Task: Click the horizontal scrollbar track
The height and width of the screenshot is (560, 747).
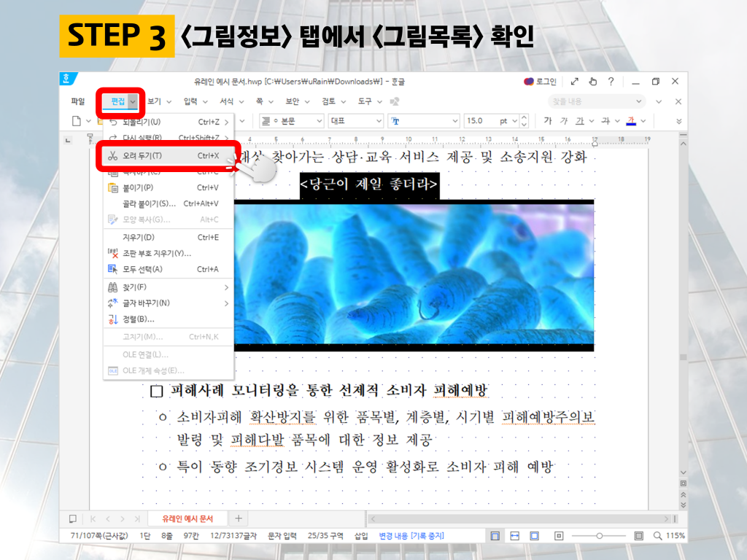Action: [519, 518]
